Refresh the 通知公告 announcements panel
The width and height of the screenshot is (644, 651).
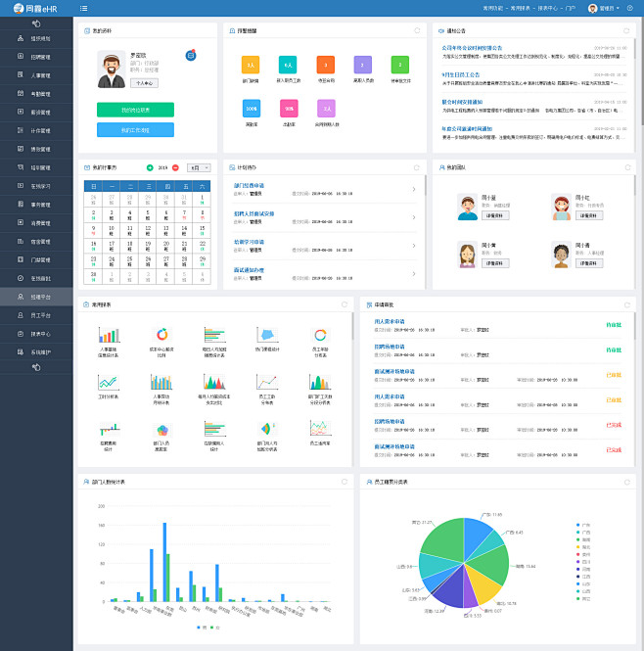(626, 30)
